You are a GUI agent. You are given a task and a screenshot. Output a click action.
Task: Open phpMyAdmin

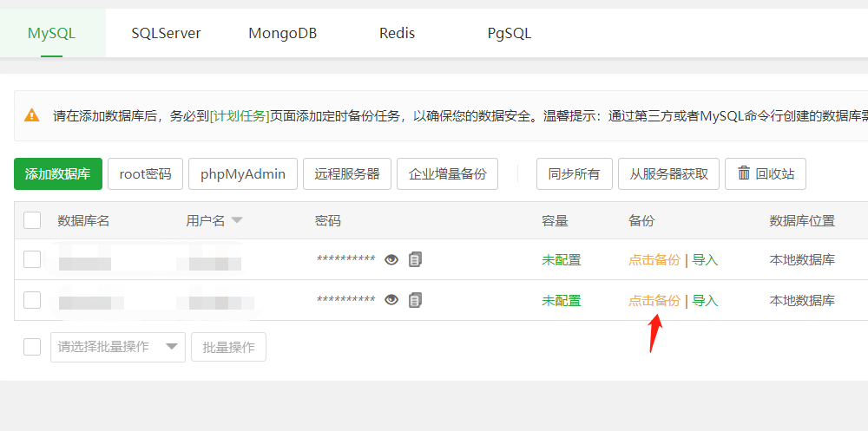point(243,173)
